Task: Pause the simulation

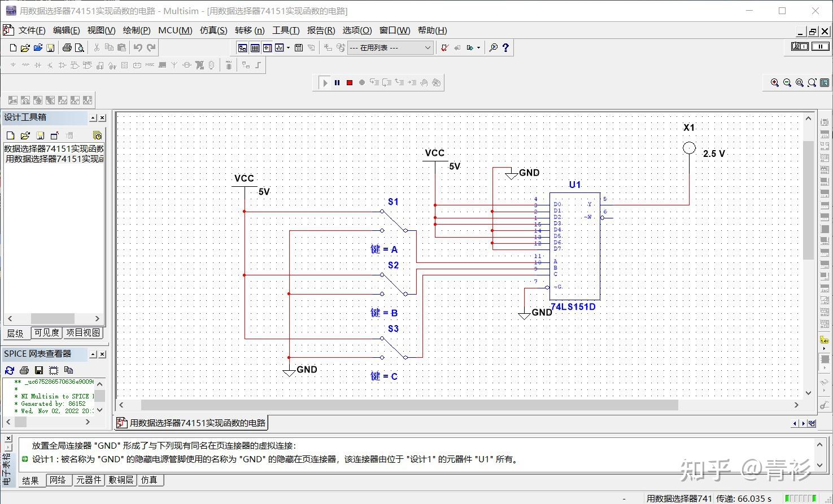Action: [x=337, y=82]
